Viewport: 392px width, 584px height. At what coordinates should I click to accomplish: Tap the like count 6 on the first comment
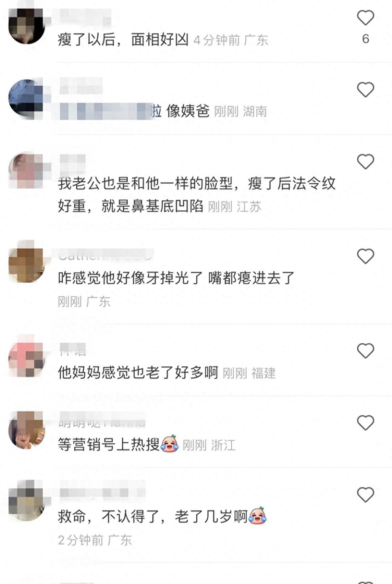[x=365, y=39]
